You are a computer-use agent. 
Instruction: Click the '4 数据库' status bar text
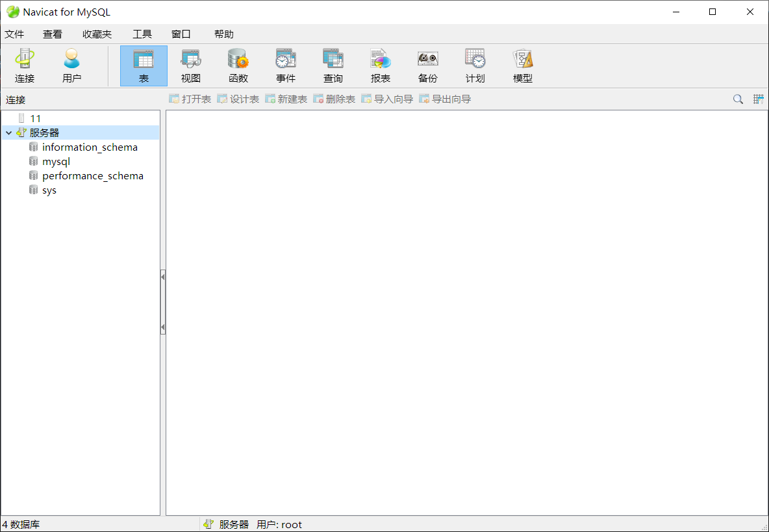pos(21,524)
